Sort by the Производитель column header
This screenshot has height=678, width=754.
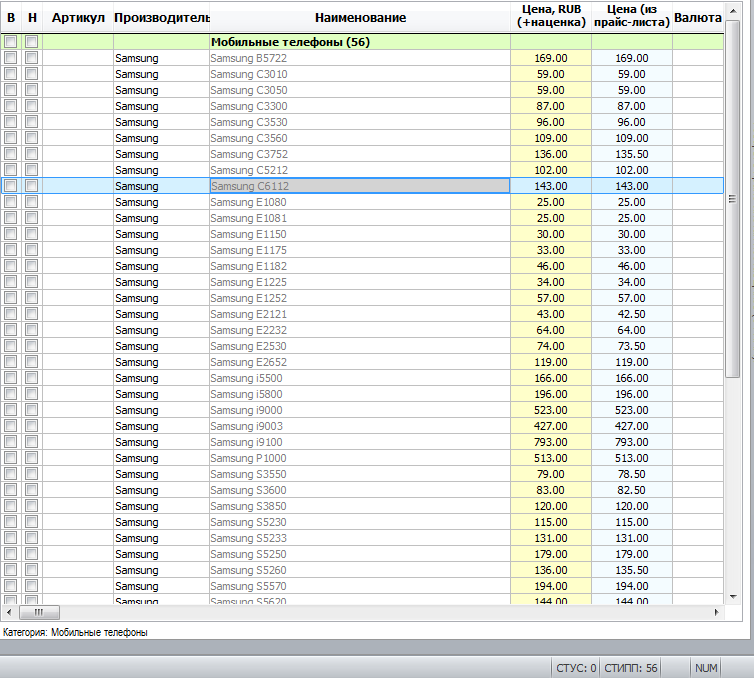tap(162, 17)
